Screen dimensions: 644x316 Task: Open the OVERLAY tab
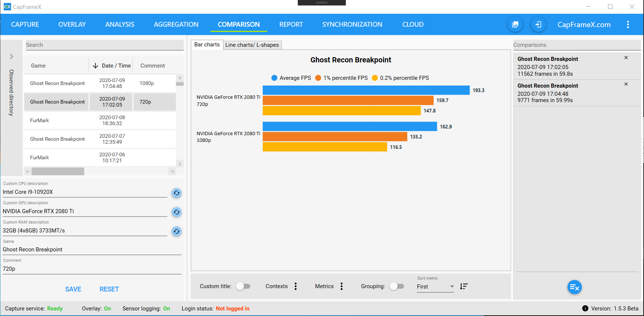coord(72,25)
